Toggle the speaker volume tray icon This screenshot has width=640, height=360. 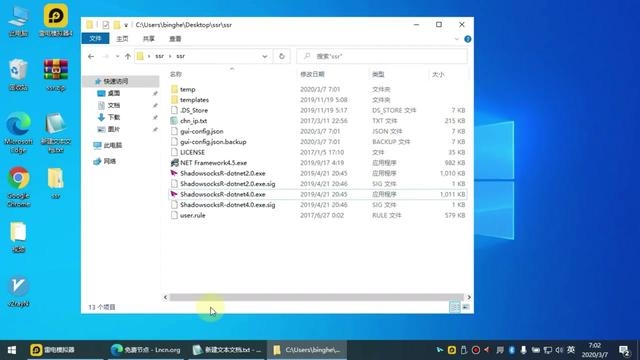tap(559, 350)
